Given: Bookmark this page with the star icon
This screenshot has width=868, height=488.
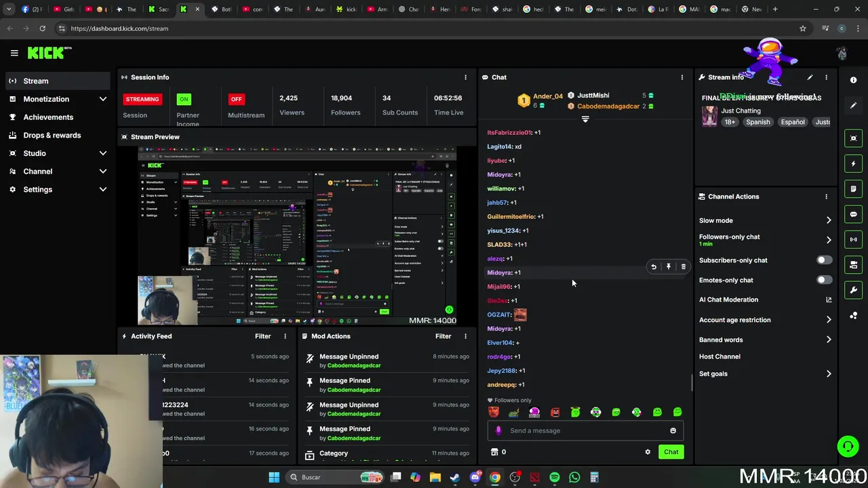Looking at the screenshot, I should point(803,28).
